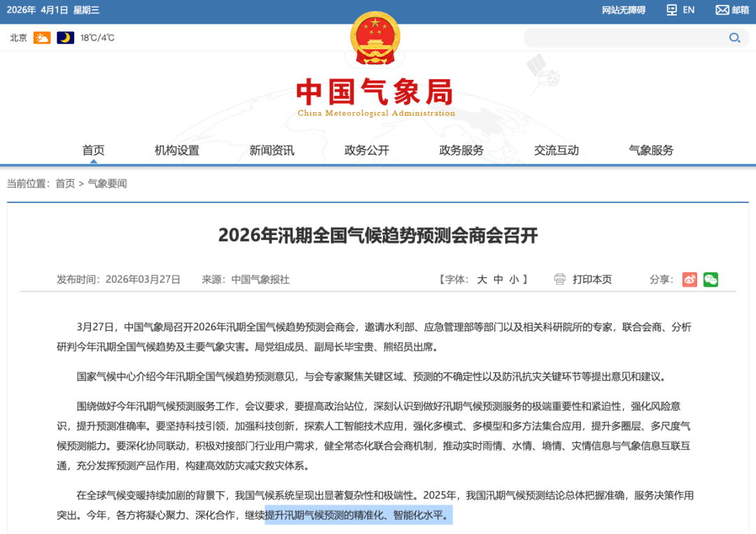Click the English subtitle China Meteorological Administration
Image resolution: width=756 pixels, height=534 pixels.
coord(376,113)
